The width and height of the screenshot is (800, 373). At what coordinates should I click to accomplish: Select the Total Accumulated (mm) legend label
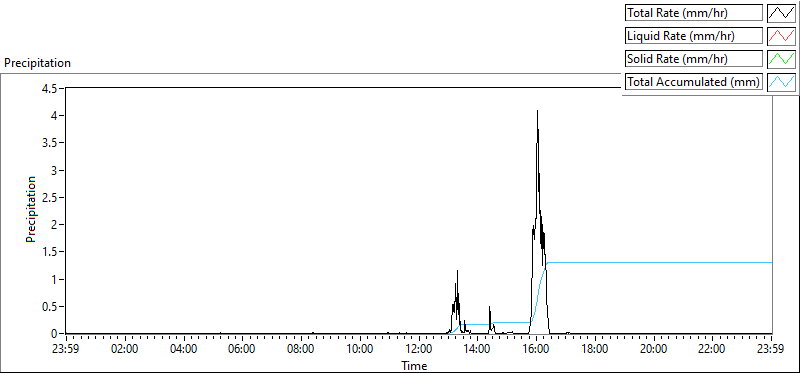coord(694,82)
